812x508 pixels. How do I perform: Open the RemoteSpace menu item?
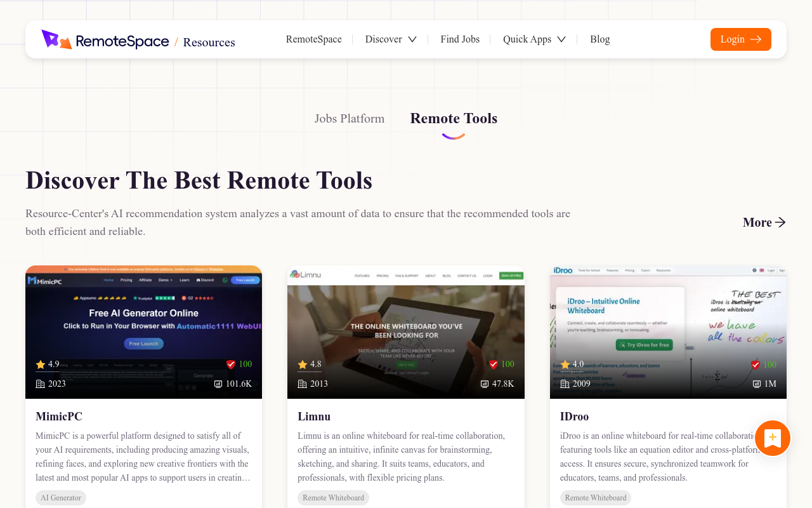click(313, 39)
